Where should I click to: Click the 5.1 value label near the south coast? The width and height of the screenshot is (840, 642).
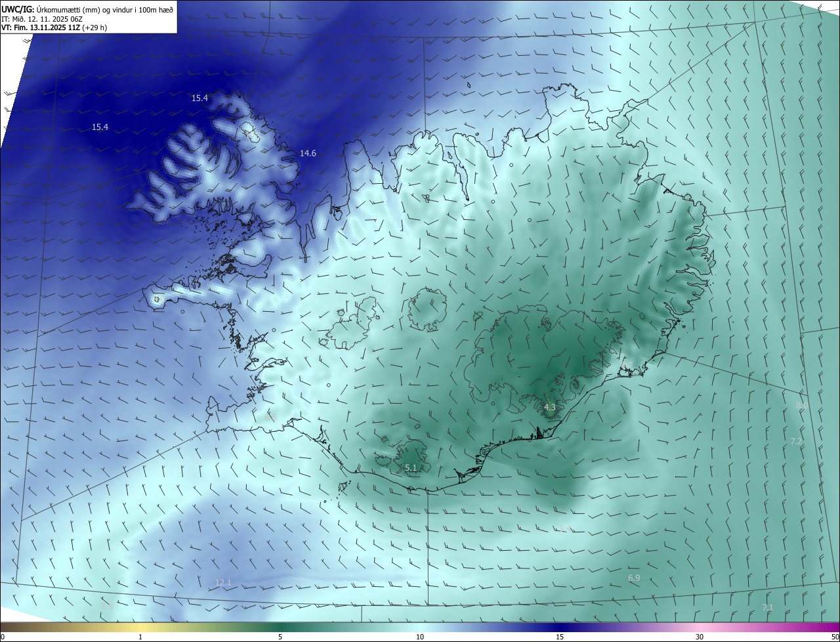pyautogui.click(x=411, y=467)
